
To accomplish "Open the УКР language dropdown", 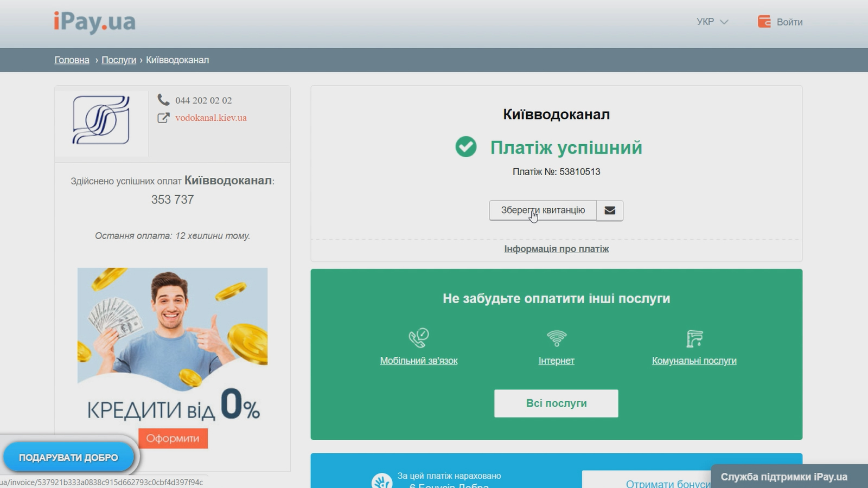I will (712, 22).
